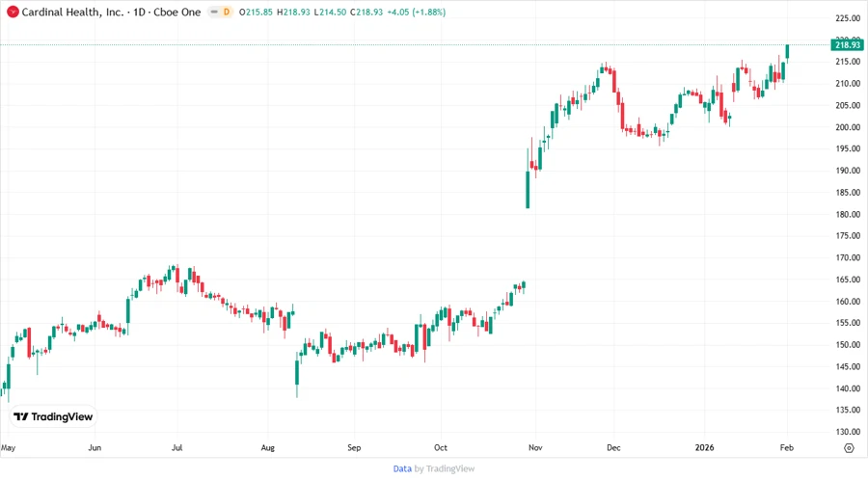Click the Cardinal Health red logo icon
This screenshot has height=480, width=868.
[x=13, y=12]
